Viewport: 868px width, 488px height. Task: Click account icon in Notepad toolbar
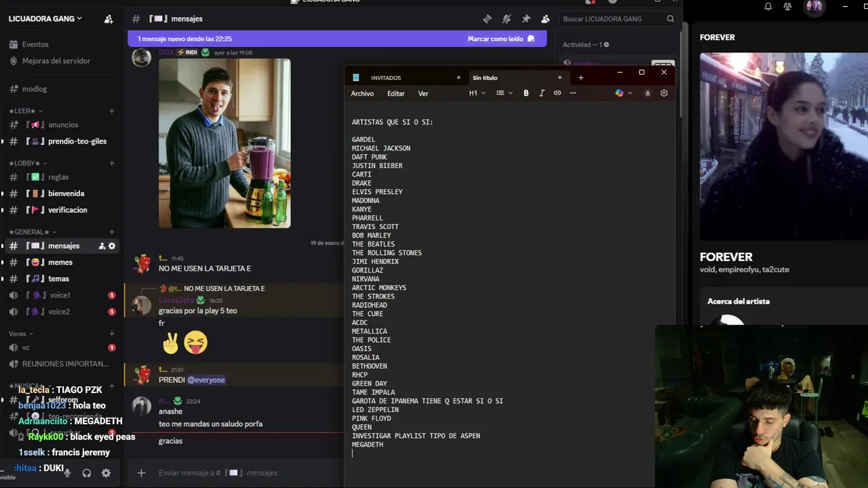pos(648,94)
